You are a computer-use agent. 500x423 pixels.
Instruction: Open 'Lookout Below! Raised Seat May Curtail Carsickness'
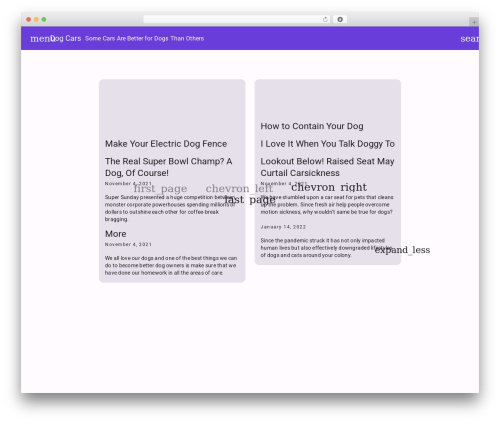(x=327, y=167)
